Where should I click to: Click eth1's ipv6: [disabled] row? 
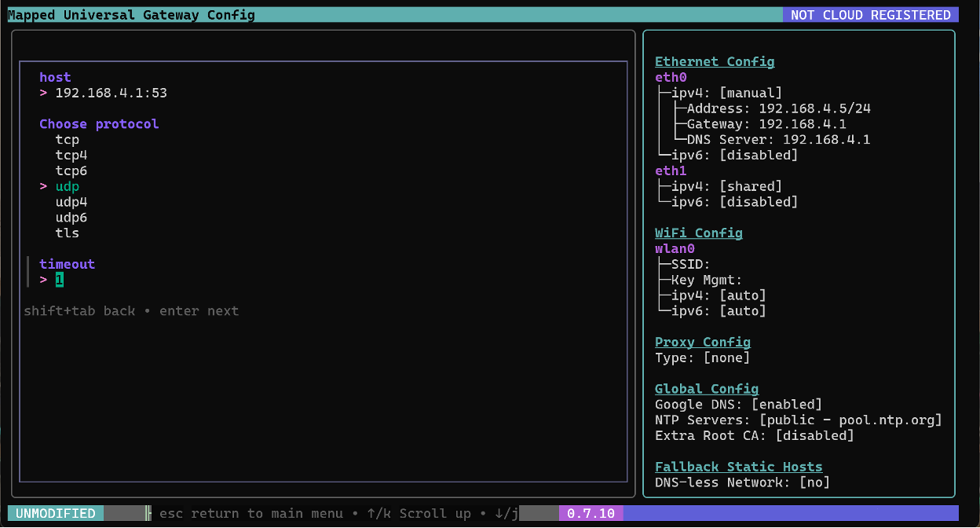click(735, 202)
